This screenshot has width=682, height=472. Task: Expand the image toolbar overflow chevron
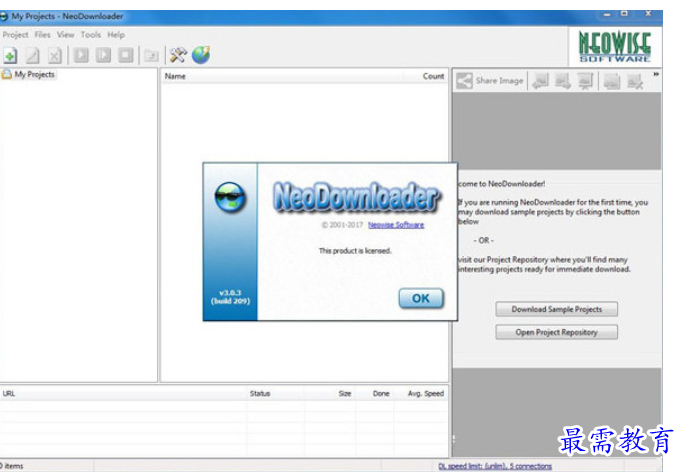click(656, 75)
